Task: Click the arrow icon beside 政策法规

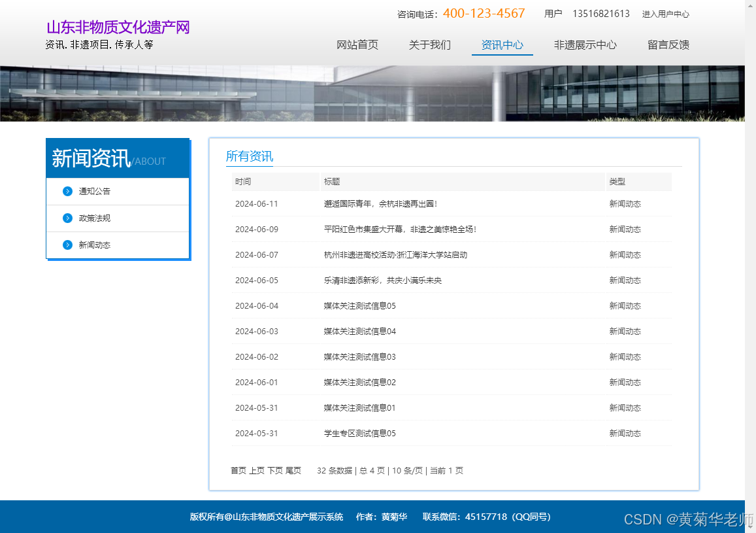Action: click(67, 218)
